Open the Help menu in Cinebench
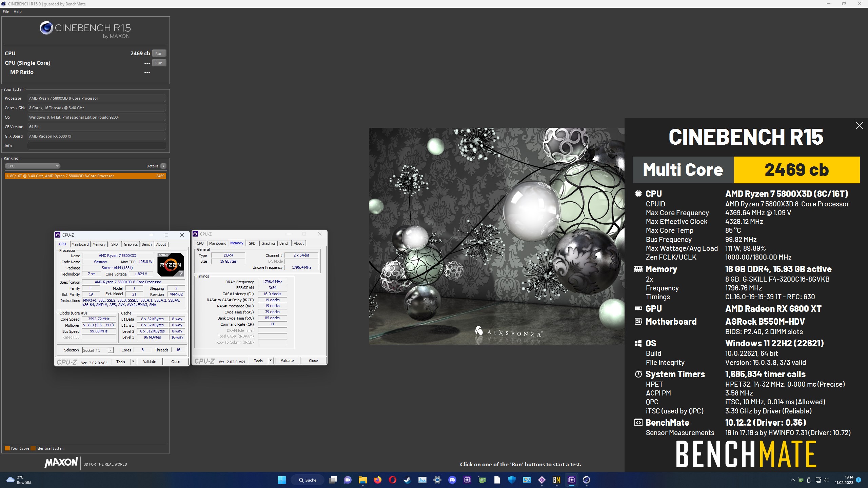The width and height of the screenshot is (868, 488). tap(18, 12)
